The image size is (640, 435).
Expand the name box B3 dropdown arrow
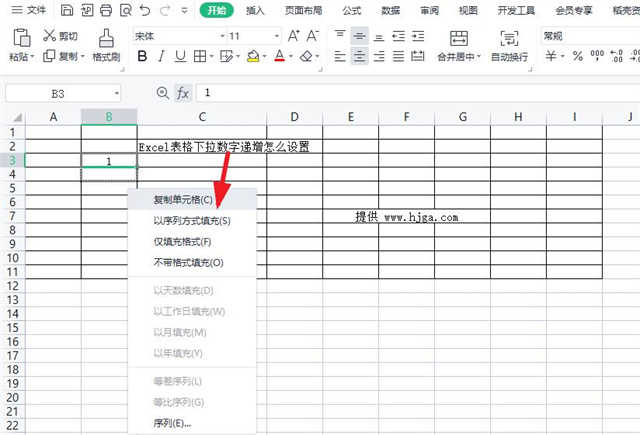pyautogui.click(x=117, y=94)
